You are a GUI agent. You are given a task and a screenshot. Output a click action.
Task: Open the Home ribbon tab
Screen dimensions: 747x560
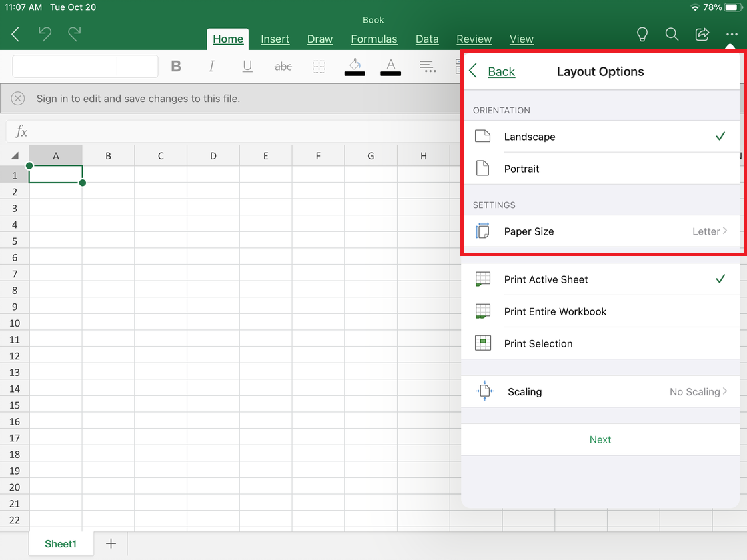pos(227,39)
